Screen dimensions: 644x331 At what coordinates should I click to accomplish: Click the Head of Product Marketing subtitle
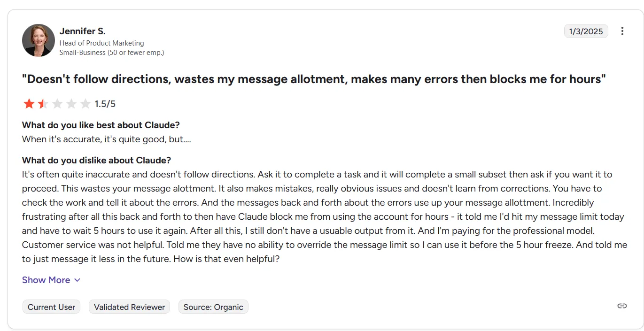[102, 43]
